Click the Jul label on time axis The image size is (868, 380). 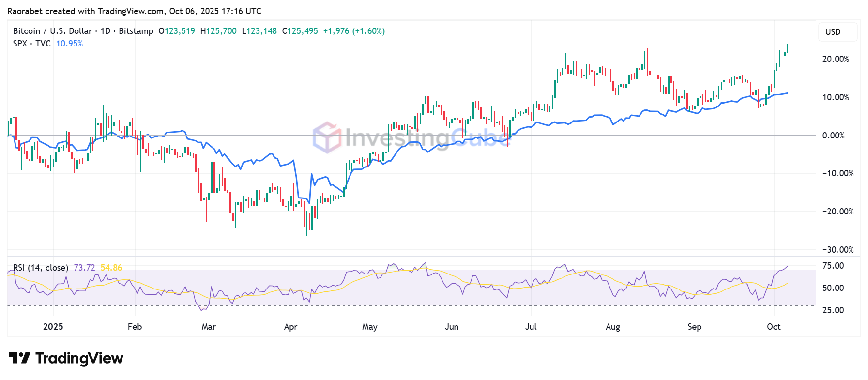coord(531,327)
